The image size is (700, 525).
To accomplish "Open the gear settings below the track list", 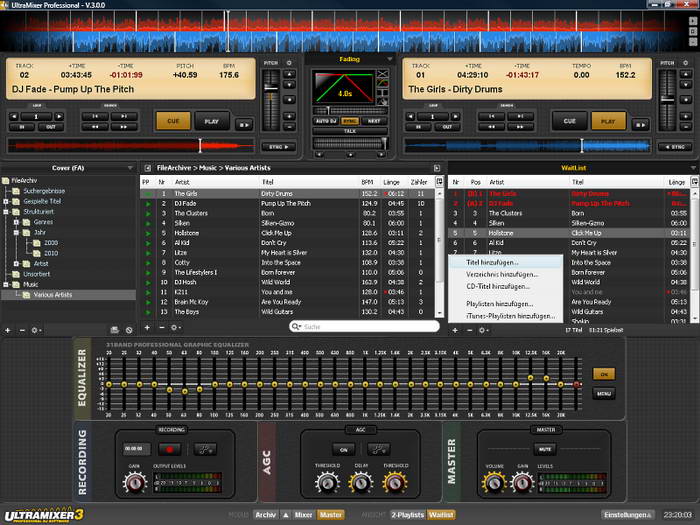I will click(x=176, y=327).
